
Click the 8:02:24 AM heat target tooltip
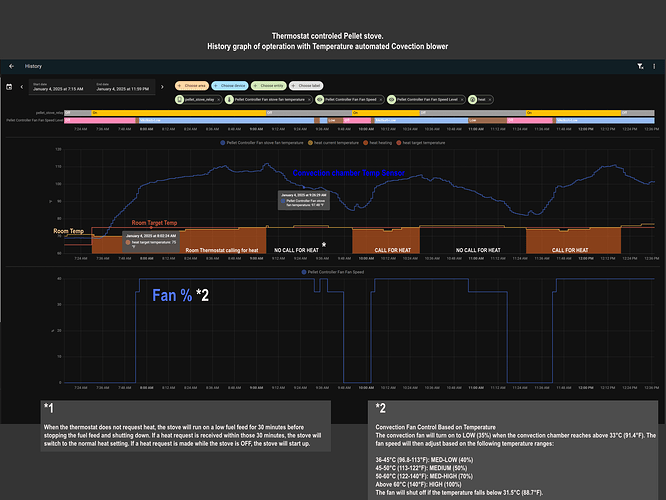click(151, 241)
